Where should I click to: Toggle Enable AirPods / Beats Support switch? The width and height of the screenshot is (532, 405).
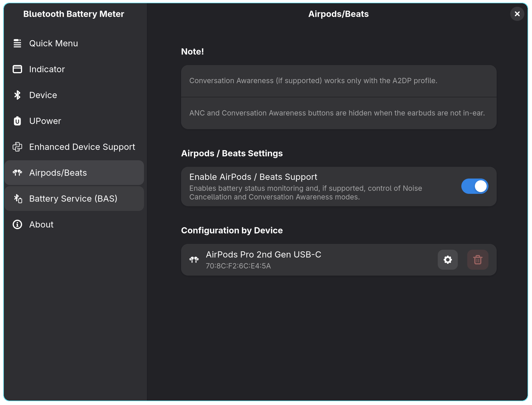[475, 186]
